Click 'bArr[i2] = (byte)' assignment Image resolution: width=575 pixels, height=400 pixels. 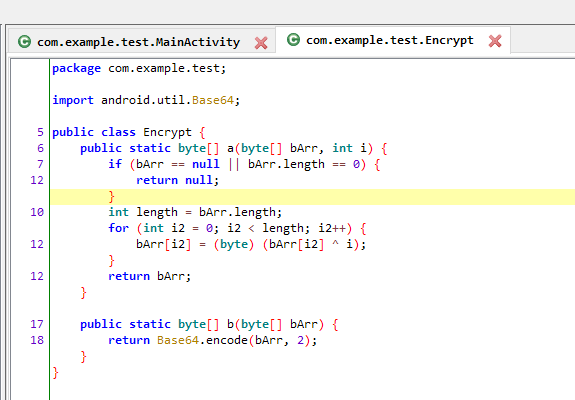click(195, 244)
